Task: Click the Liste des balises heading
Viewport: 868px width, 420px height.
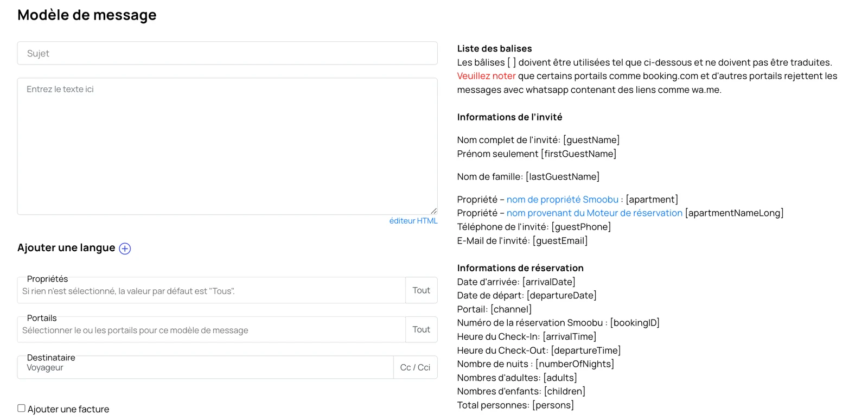Action: pyautogui.click(x=494, y=49)
